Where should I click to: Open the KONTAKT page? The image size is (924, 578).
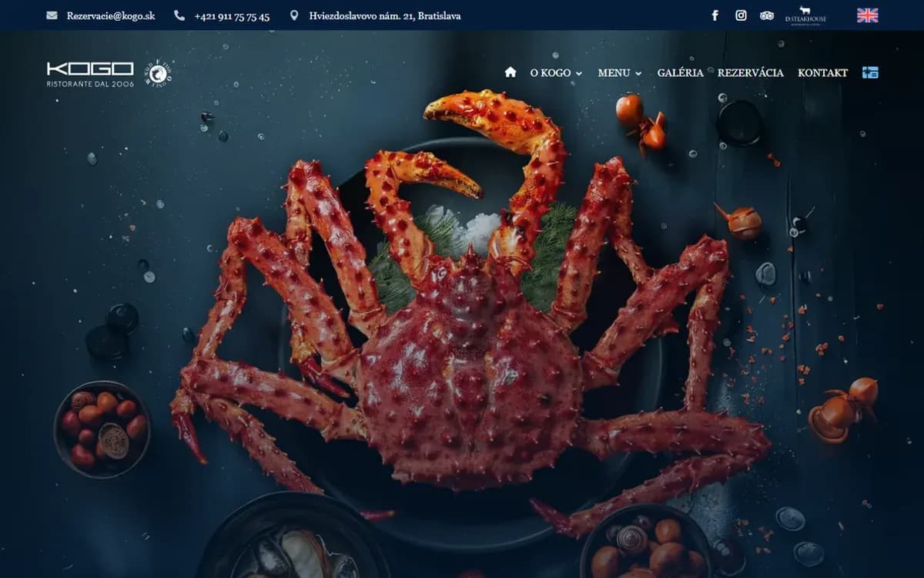coord(822,72)
